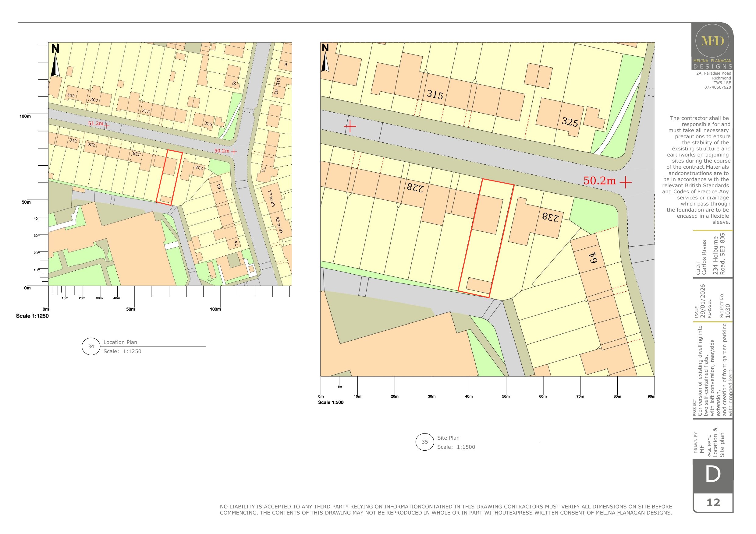Viewport: 756px width, 534px height.
Task: Click the red 50.2m spot height cross on Site Plan
Action: tap(625, 182)
